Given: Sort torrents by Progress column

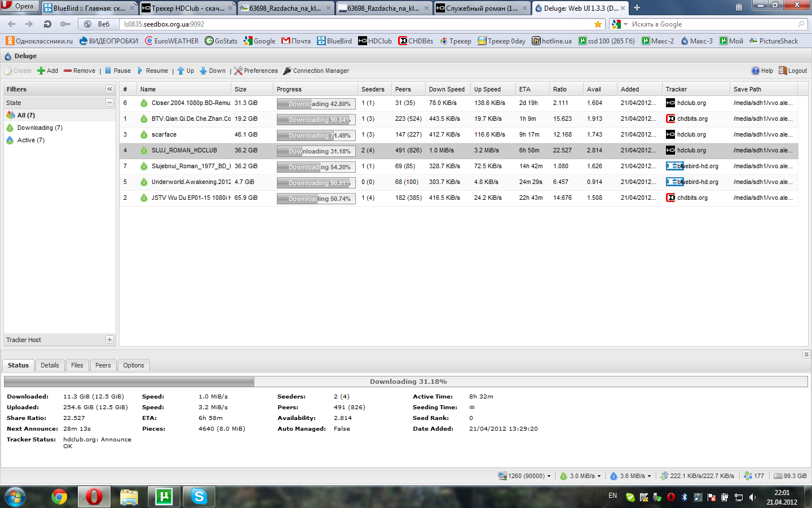Looking at the screenshot, I should pos(316,89).
